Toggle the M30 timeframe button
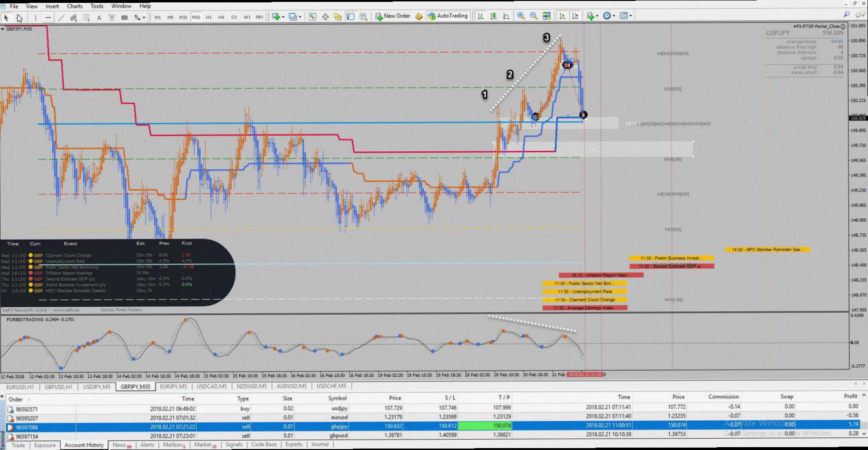Screen dimensions: 868x450 click(x=196, y=17)
